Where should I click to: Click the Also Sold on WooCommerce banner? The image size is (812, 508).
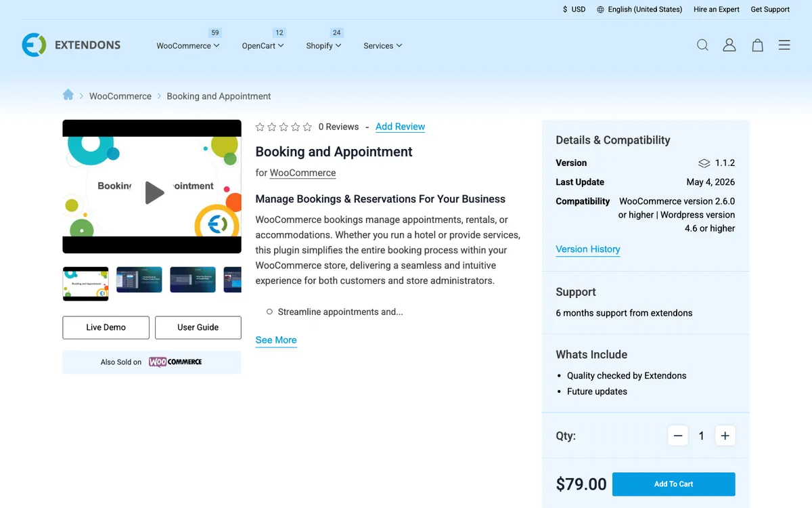tap(152, 362)
